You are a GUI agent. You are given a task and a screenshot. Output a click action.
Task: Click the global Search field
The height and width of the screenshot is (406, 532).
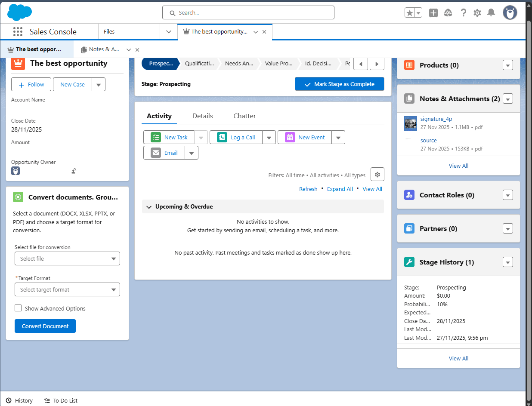coord(248,12)
